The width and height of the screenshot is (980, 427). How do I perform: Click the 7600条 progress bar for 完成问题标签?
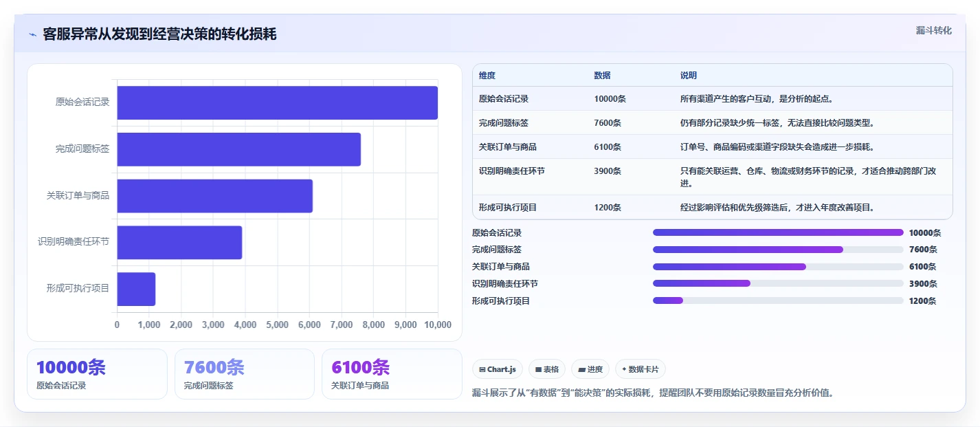pos(778,250)
